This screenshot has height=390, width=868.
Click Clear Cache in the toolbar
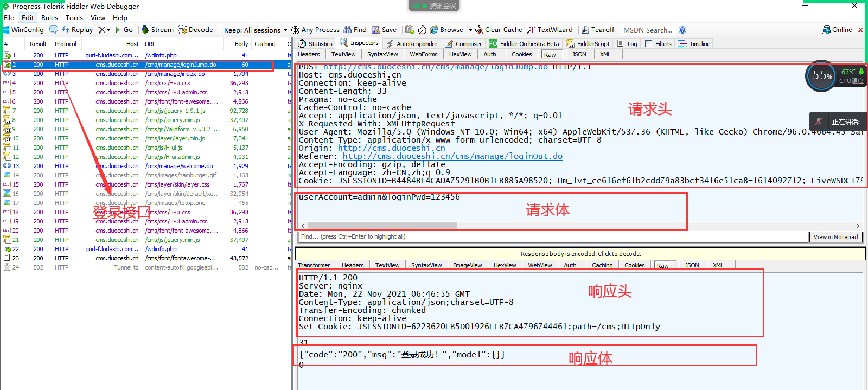(499, 30)
